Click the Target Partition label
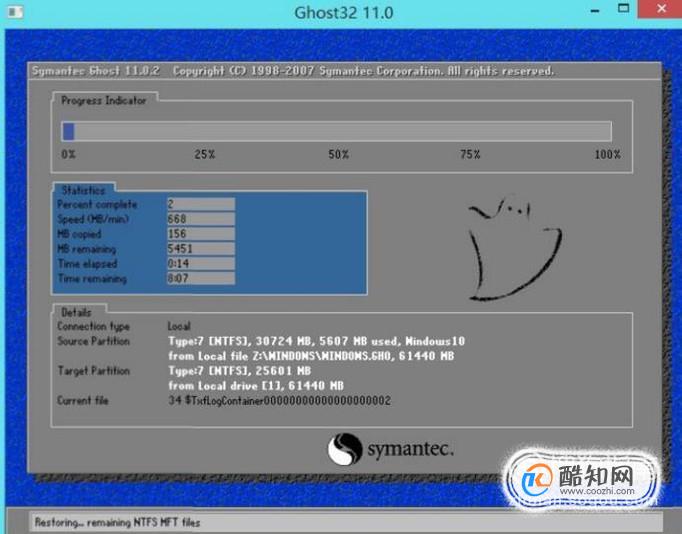 pyautogui.click(x=94, y=370)
